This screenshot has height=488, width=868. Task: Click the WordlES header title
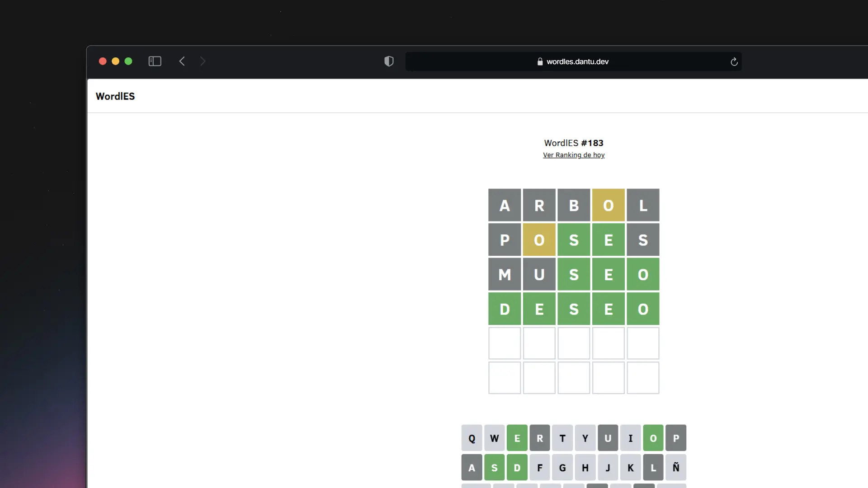(x=115, y=96)
